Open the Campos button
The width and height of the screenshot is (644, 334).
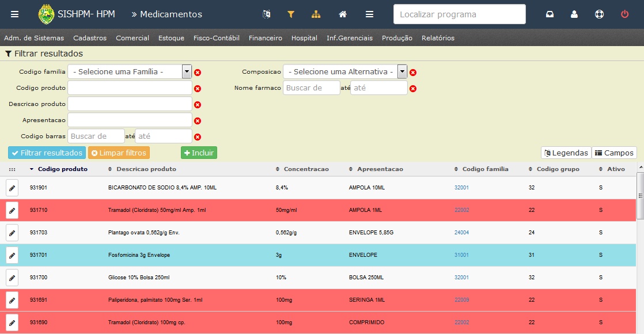point(615,153)
